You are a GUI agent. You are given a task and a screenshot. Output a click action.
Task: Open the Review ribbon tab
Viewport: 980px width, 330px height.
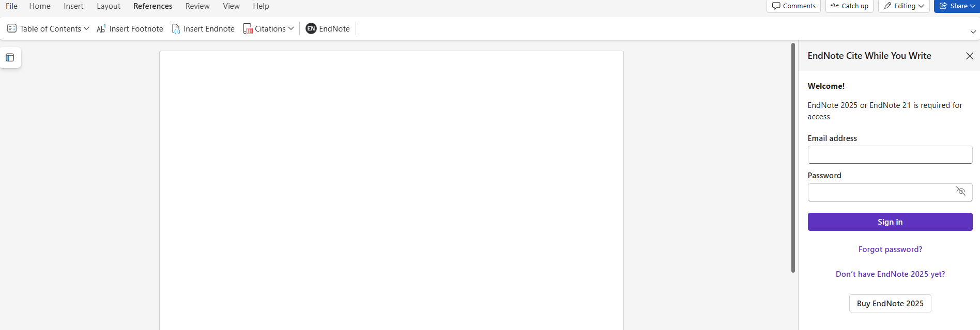click(197, 6)
